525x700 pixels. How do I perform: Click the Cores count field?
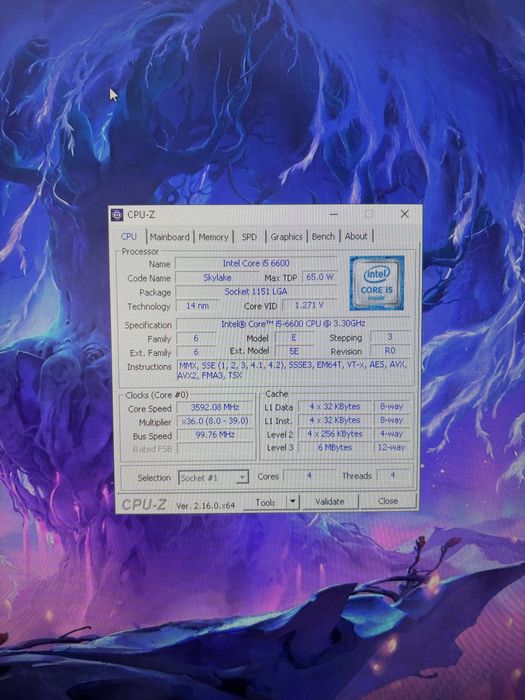(309, 476)
